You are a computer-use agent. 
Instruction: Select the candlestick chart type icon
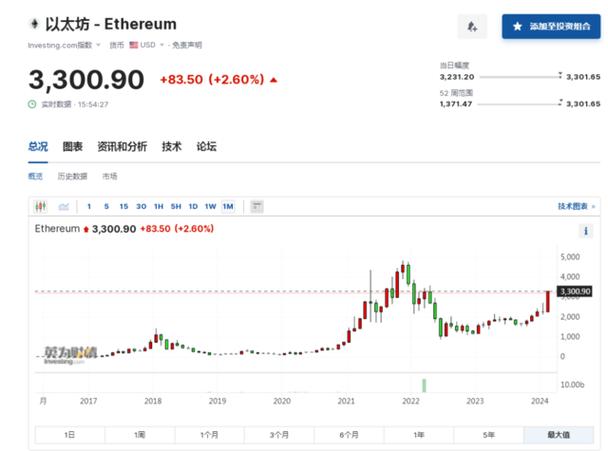pos(41,207)
